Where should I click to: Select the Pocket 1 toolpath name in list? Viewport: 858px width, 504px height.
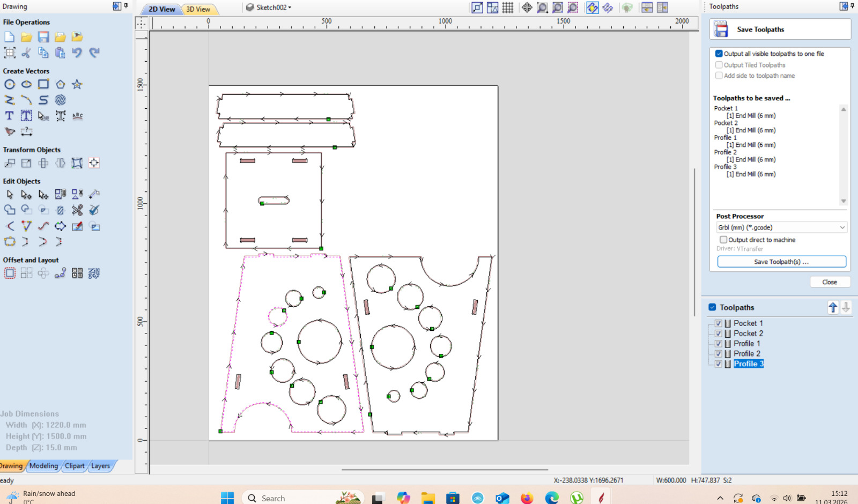click(748, 323)
